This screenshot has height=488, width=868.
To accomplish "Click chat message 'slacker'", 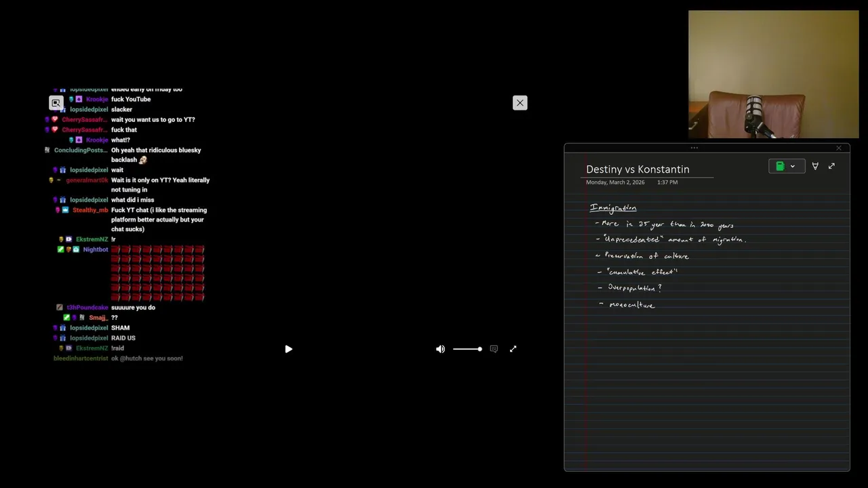I will point(121,110).
